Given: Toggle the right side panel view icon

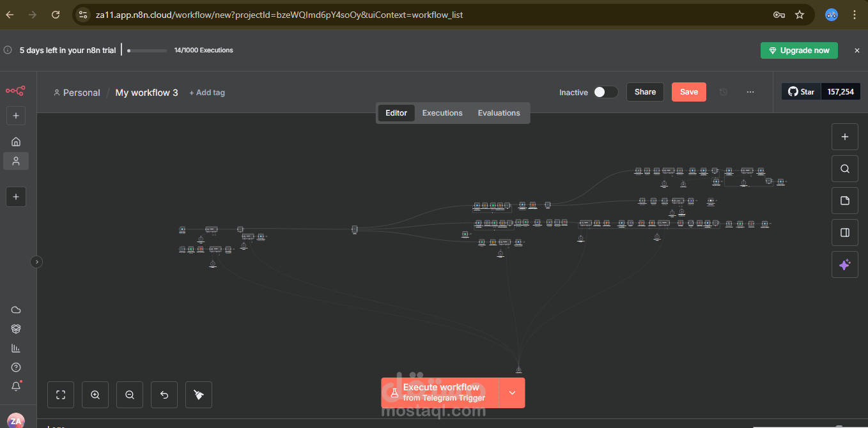Looking at the screenshot, I should (845, 233).
